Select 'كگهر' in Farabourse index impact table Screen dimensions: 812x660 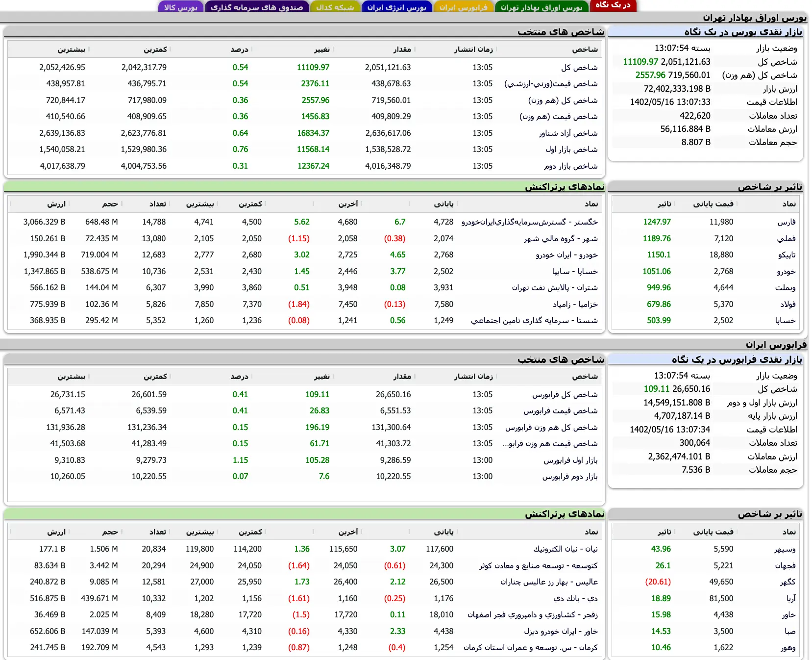point(788,582)
